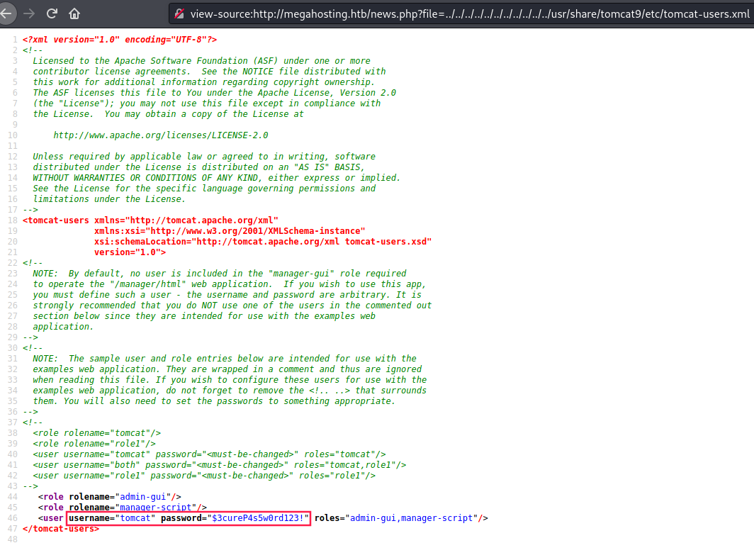The height and width of the screenshot is (560, 754).
Task: Click the XML declaration on line 1
Action: pos(120,40)
